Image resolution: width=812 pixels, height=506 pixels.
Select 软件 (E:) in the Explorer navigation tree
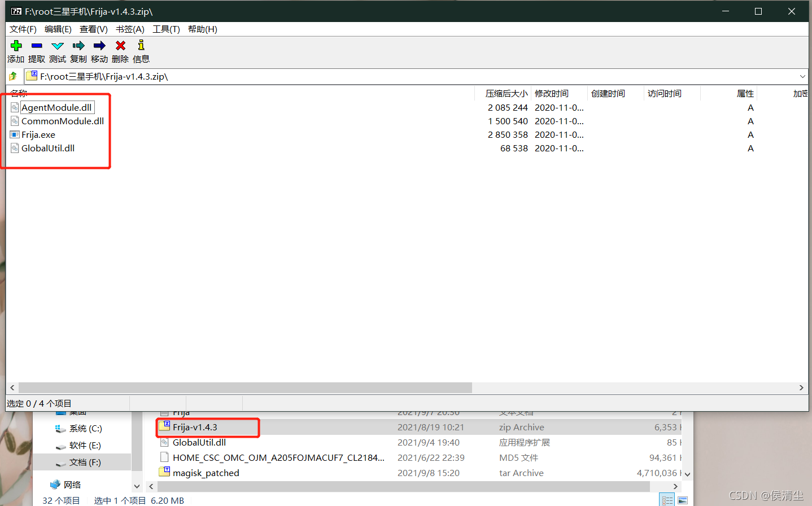(85, 445)
